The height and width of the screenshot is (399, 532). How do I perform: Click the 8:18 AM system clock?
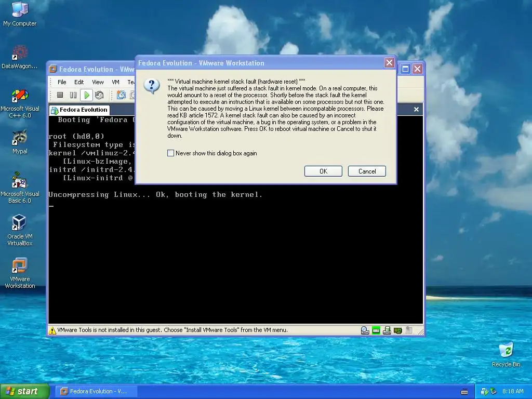click(513, 392)
